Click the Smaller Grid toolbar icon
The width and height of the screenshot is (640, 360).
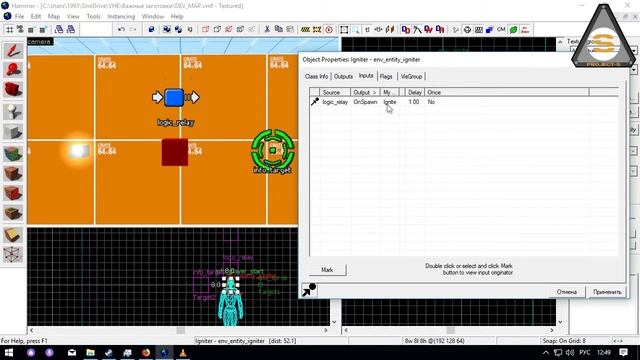point(31,29)
